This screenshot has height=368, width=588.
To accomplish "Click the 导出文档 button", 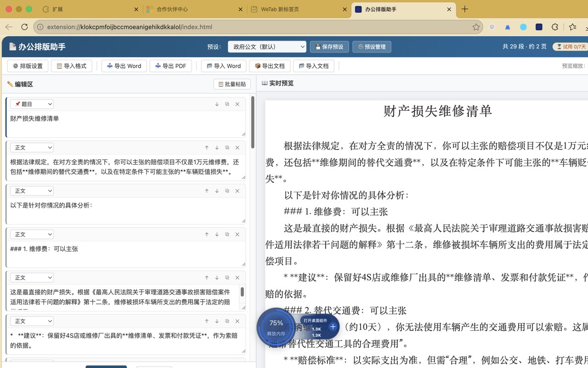I will click(270, 66).
